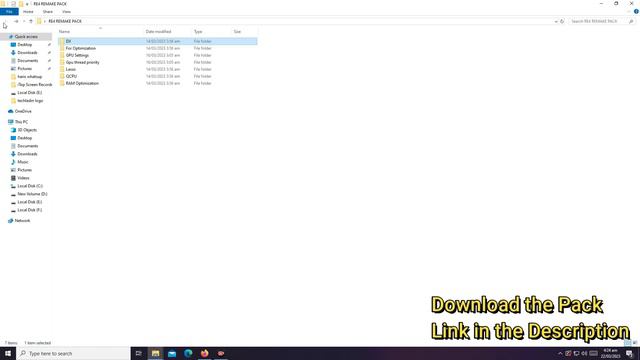Screen dimensions: 640x360
Task: Switch to the Home ribbon tab
Action: (x=28, y=12)
